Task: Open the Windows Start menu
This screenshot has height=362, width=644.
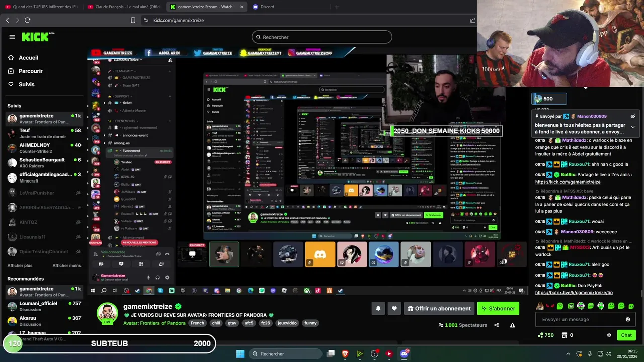Action: point(240,354)
